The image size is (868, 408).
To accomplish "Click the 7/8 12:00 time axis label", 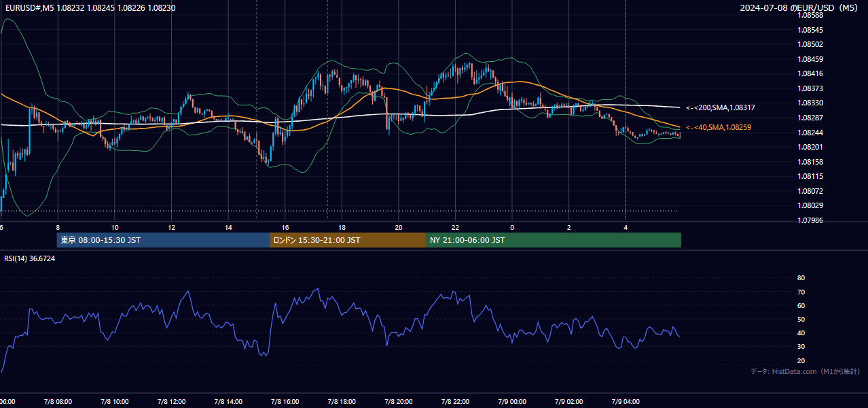I will (171, 402).
